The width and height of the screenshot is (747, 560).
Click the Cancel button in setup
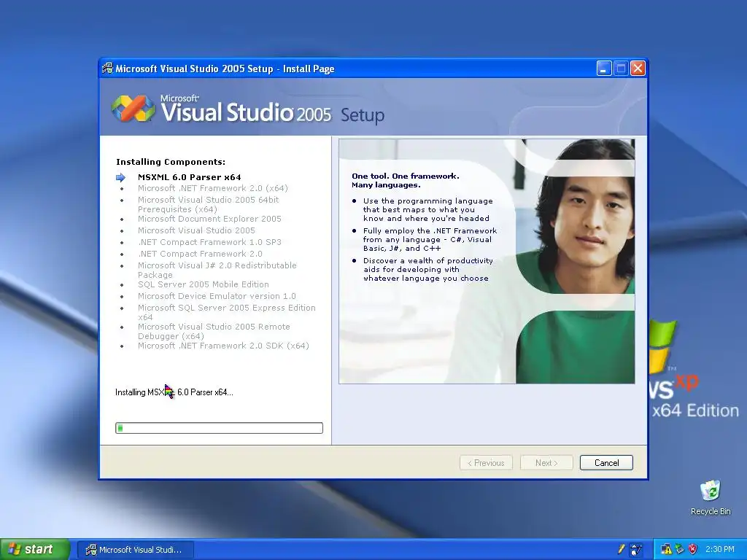pyautogui.click(x=606, y=463)
